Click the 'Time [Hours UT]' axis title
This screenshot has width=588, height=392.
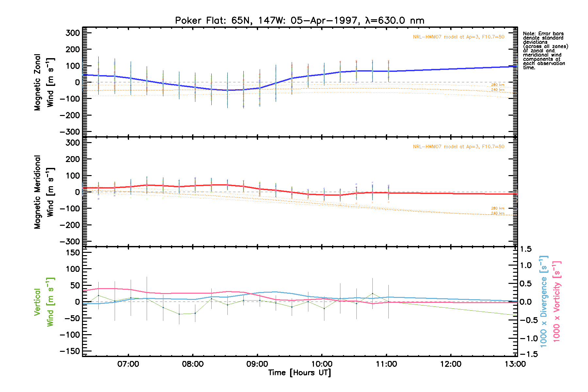click(x=299, y=373)
